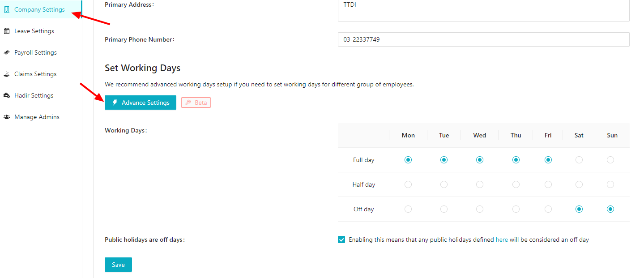The width and height of the screenshot is (644, 278).
Task: Set Tuesday to Off day
Action: coord(444,209)
